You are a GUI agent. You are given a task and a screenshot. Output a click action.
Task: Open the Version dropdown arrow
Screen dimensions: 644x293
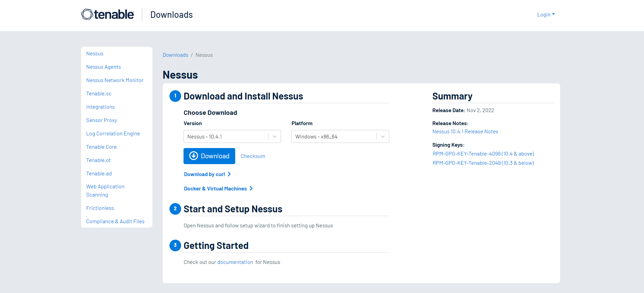(275, 137)
